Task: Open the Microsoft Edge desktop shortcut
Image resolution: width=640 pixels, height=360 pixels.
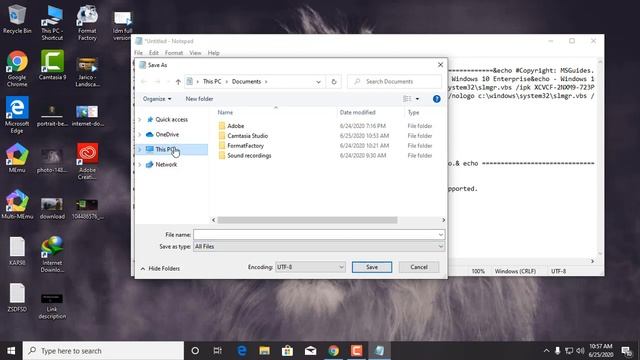Action: click(x=17, y=115)
